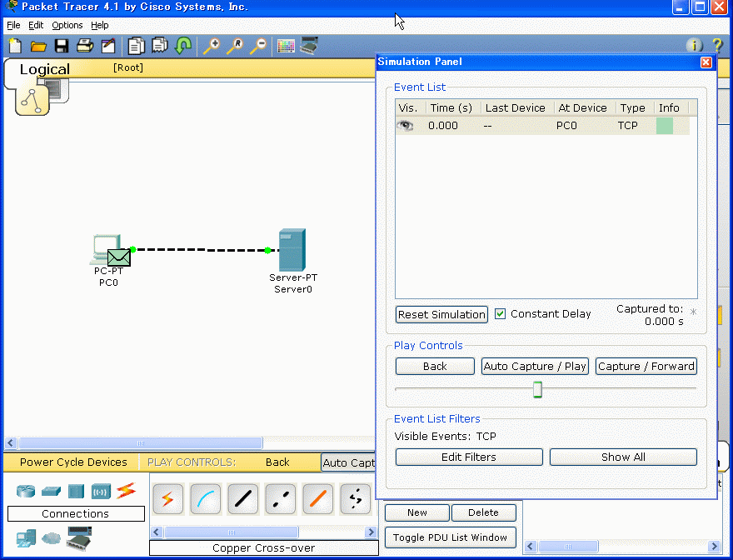Click the Logical workspace topology icon
This screenshot has width=733, height=560.
(x=32, y=101)
